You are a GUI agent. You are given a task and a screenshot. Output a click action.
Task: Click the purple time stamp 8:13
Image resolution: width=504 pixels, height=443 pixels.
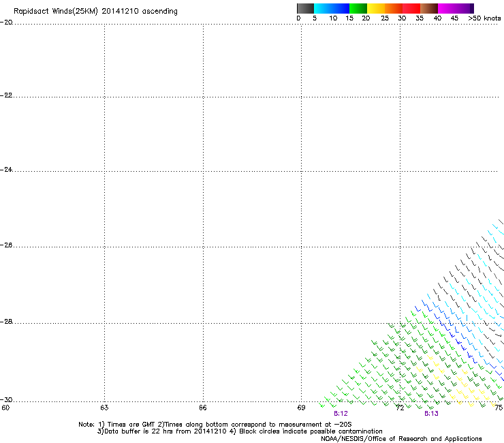pos(431,414)
